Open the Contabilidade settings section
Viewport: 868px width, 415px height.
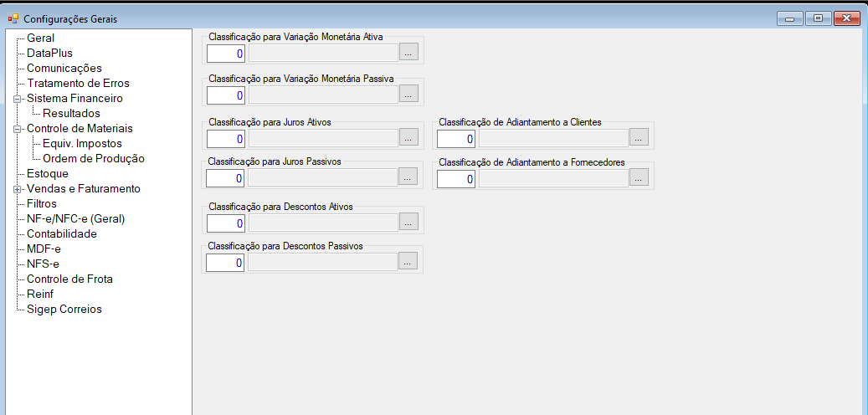[62, 234]
